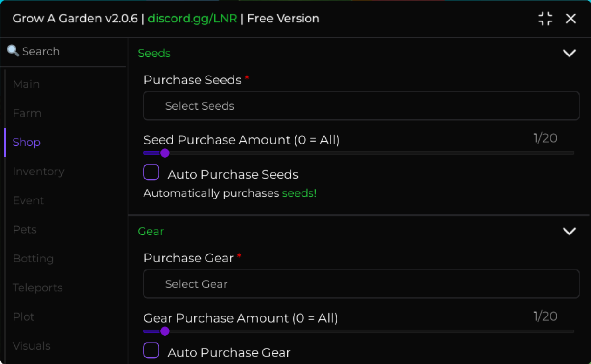Open the Event sidebar tab
This screenshot has height=364, width=591.
point(28,200)
